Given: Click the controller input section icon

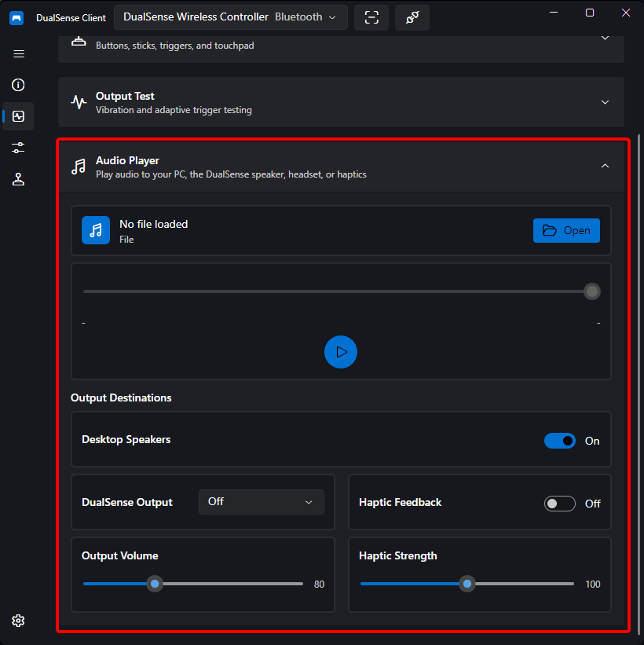Looking at the screenshot, I should coord(79,42).
